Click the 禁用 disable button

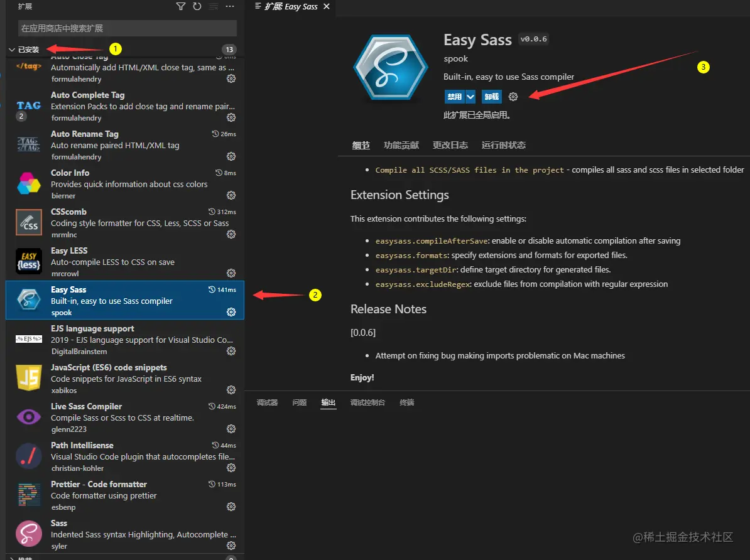(454, 97)
